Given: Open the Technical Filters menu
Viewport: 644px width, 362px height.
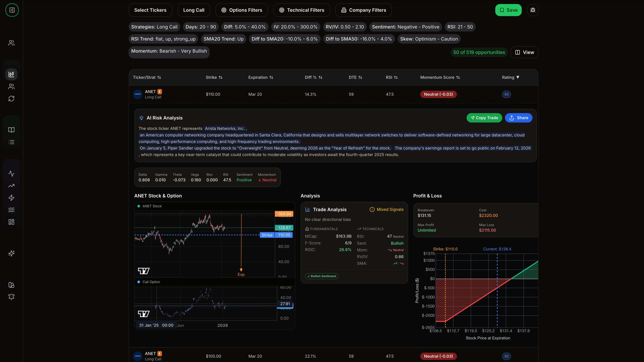Looking at the screenshot, I should tap(302, 10).
